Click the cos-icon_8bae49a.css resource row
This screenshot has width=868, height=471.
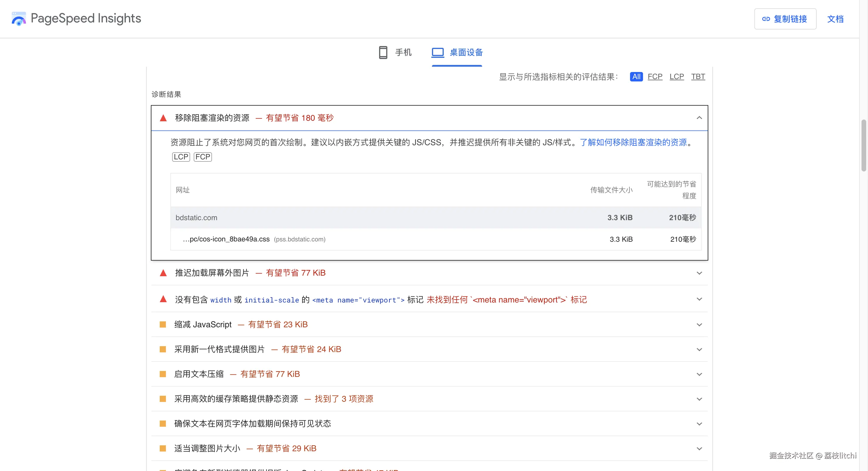226,239
